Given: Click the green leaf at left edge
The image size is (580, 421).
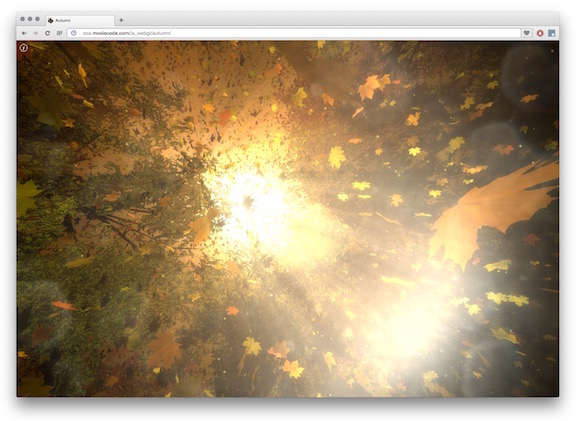Looking at the screenshot, I should click(x=27, y=196).
